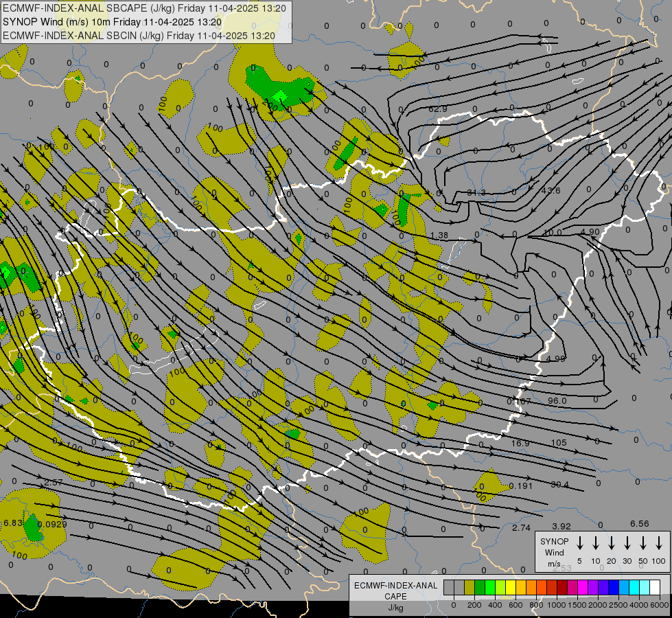The image size is (672, 618).
Task: Click the 3.92 value on the map
Action: point(561,526)
